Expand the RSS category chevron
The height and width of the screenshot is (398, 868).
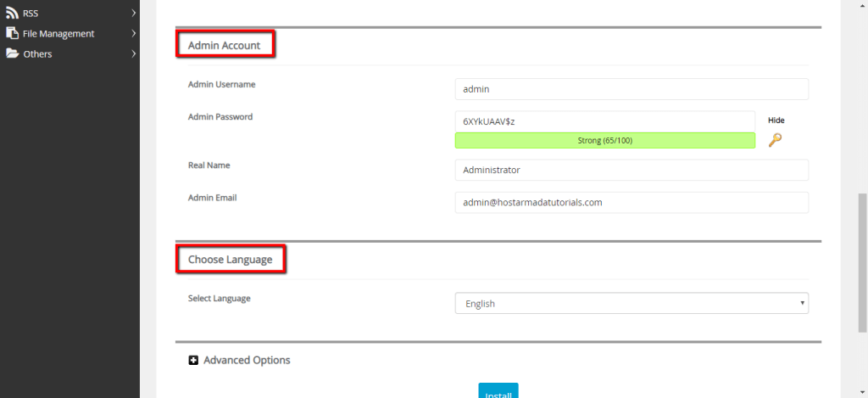pyautogui.click(x=133, y=13)
